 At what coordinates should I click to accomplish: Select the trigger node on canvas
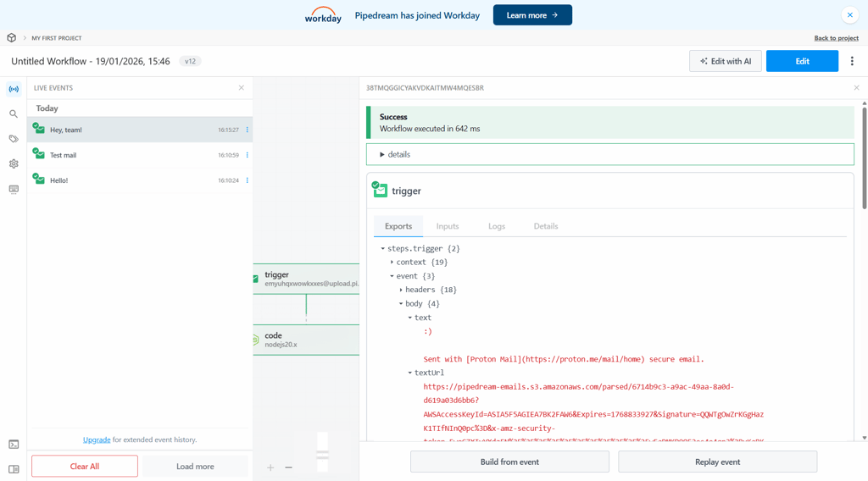(306, 279)
